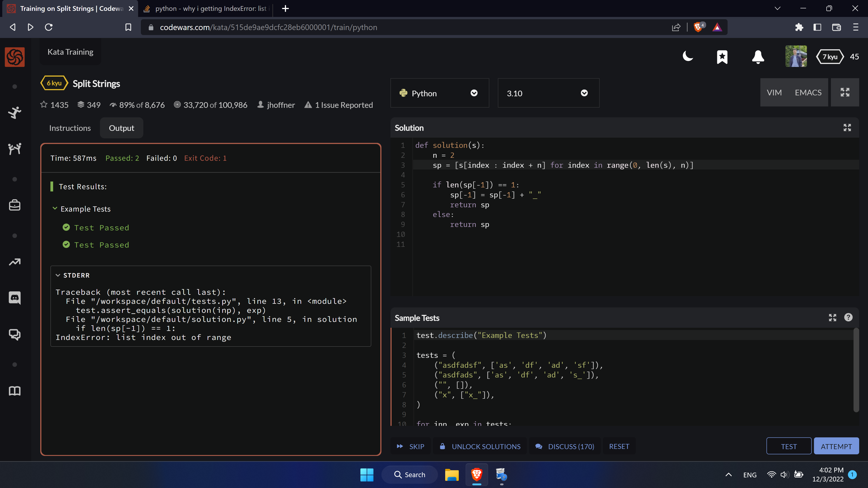The height and width of the screenshot is (488, 868).
Task: Open the Python language dropdown
Action: click(x=439, y=93)
